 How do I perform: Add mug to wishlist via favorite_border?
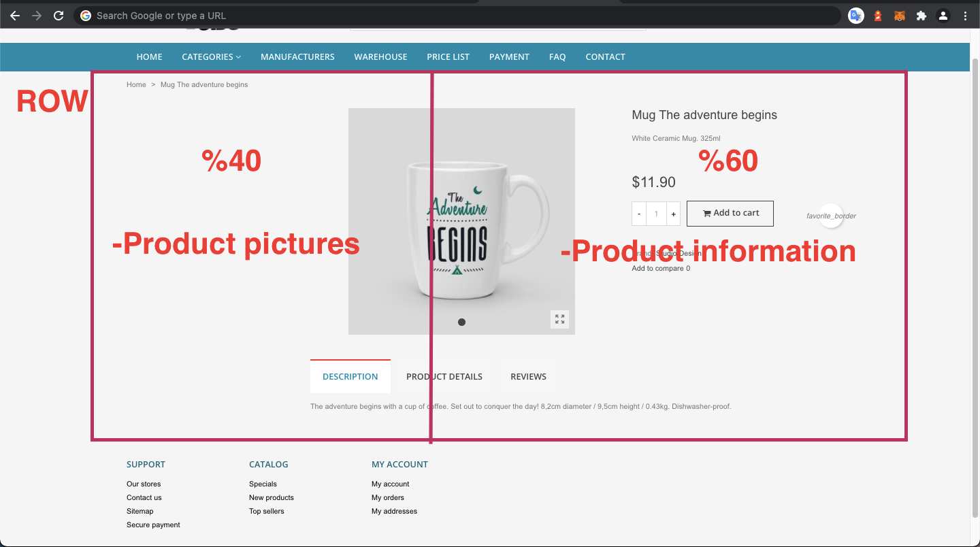coord(831,216)
